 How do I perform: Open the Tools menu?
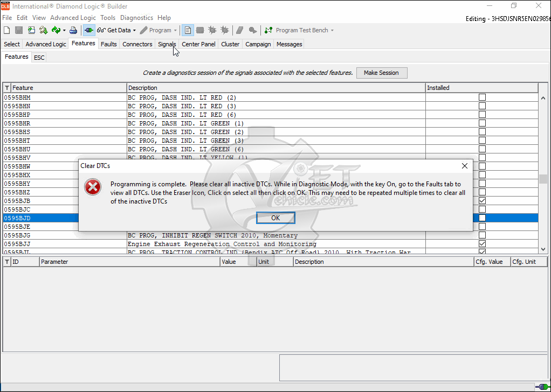(x=108, y=18)
